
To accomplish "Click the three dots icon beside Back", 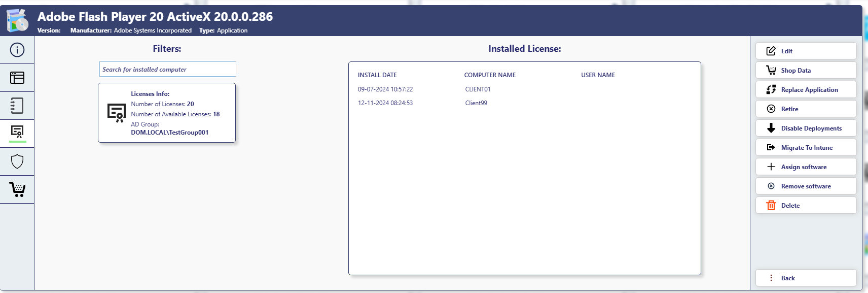I will click(771, 278).
